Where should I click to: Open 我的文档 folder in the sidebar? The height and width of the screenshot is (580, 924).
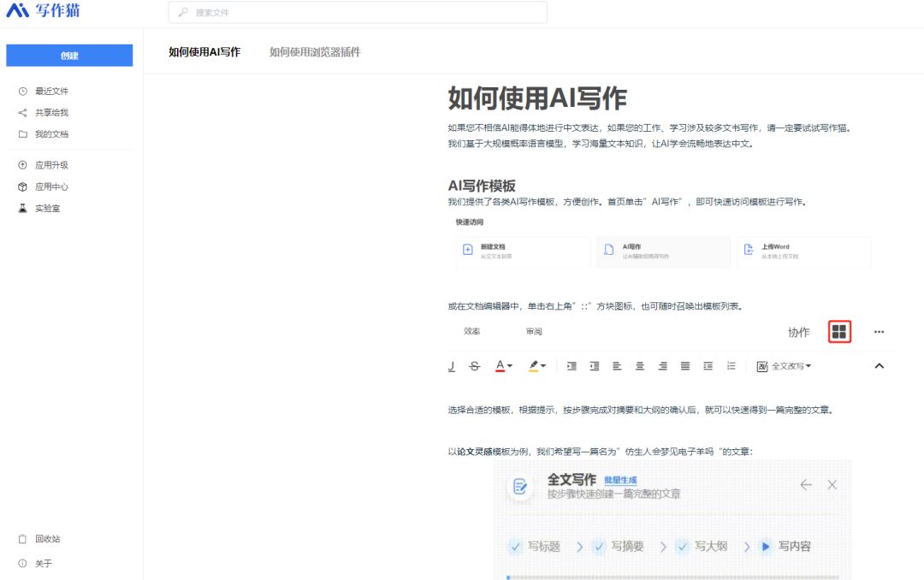pyautogui.click(x=44, y=134)
